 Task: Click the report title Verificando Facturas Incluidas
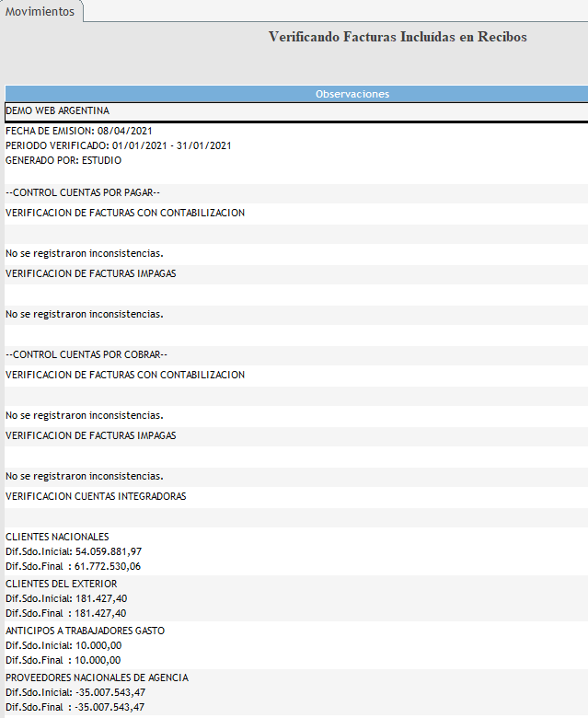(398, 37)
